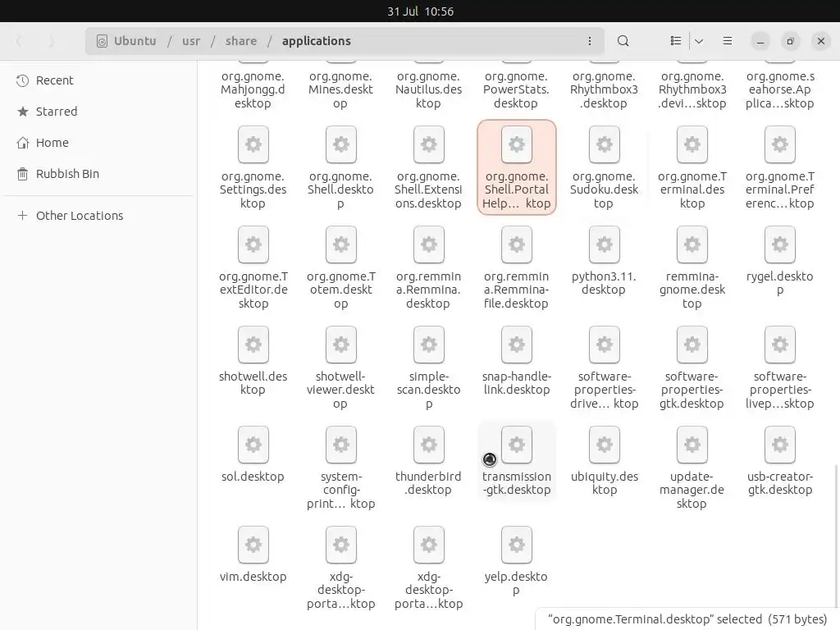The height and width of the screenshot is (630, 840).
Task: Select transmission-gtk.desktop file icon
Action: (x=517, y=445)
